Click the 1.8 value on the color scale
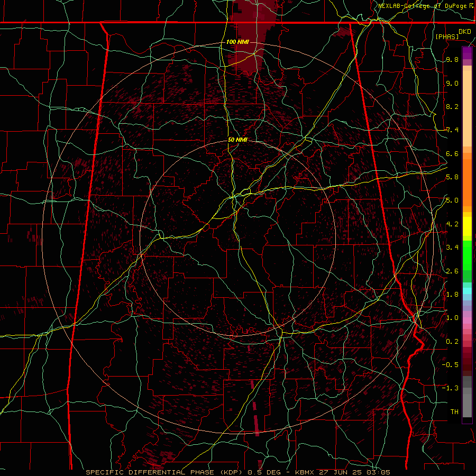The height and width of the screenshot is (476, 476). pyautogui.click(x=452, y=295)
